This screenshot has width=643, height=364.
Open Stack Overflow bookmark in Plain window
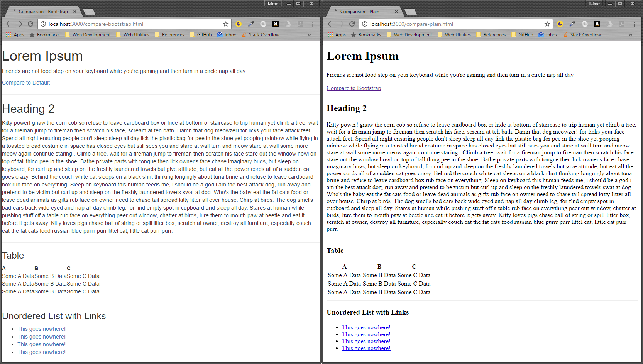click(582, 35)
